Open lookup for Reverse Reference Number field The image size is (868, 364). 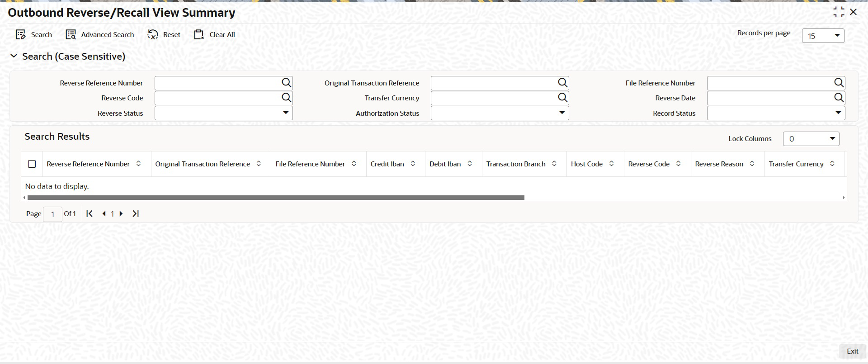(x=286, y=83)
